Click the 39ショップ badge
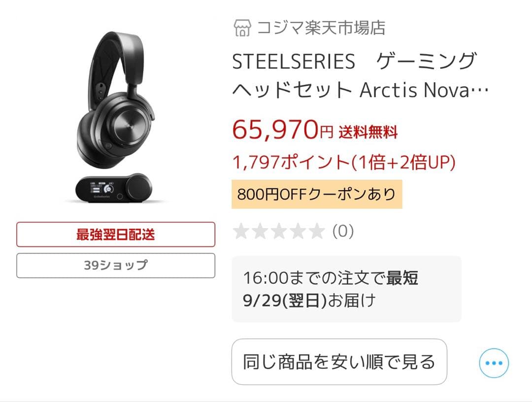Image resolution: width=532 pixels, height=402 pixels. (116, 265)
